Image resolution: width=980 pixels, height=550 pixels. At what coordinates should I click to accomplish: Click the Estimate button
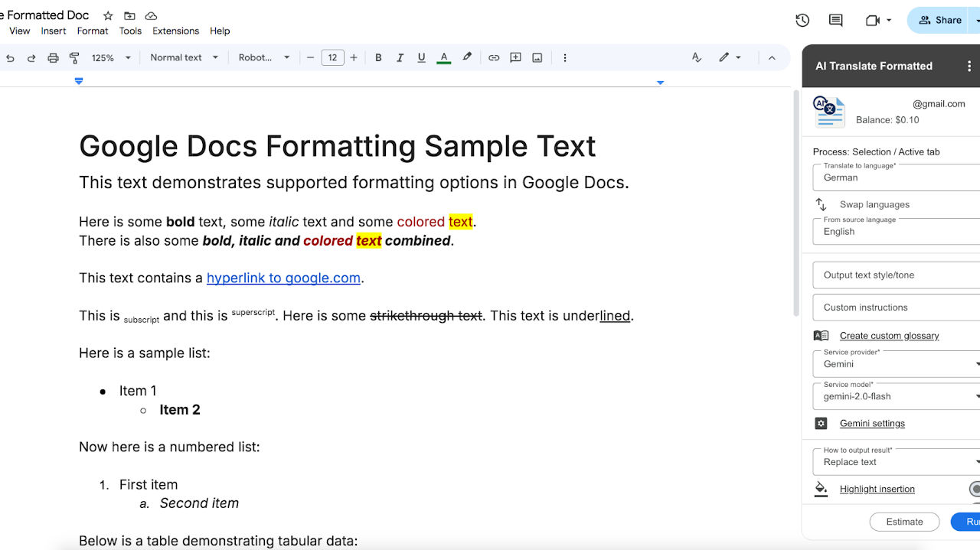point(904,522)
